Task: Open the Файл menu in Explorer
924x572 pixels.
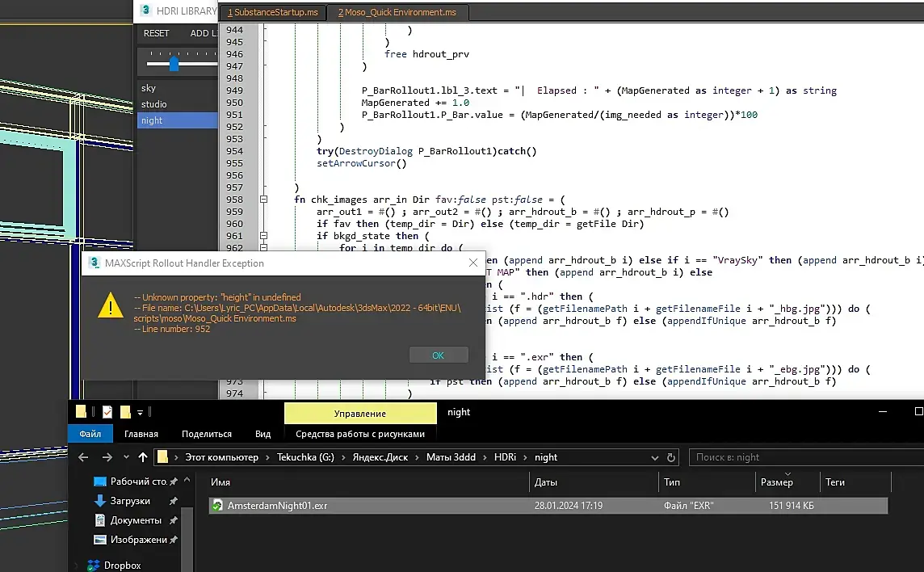Action: point(90,434)
